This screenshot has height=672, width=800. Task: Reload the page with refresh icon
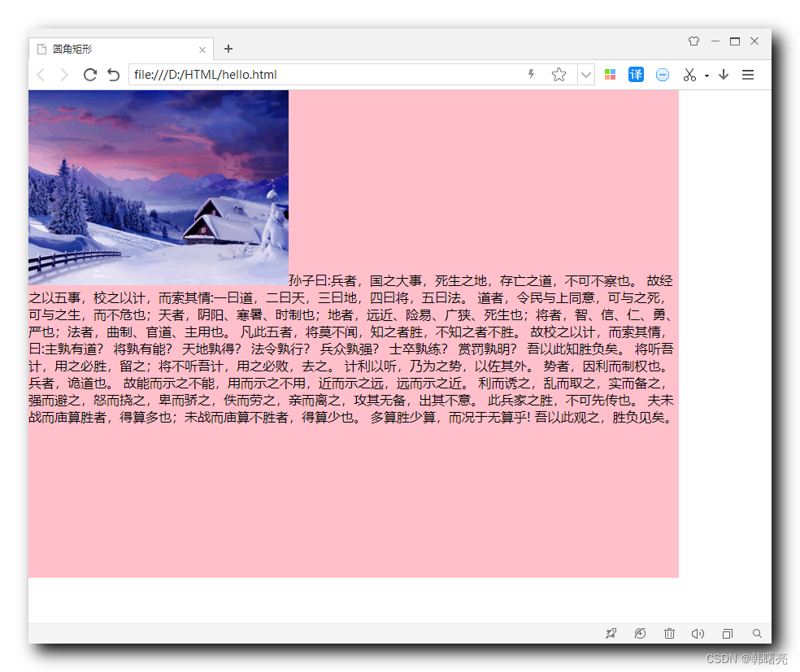(89, 75)
